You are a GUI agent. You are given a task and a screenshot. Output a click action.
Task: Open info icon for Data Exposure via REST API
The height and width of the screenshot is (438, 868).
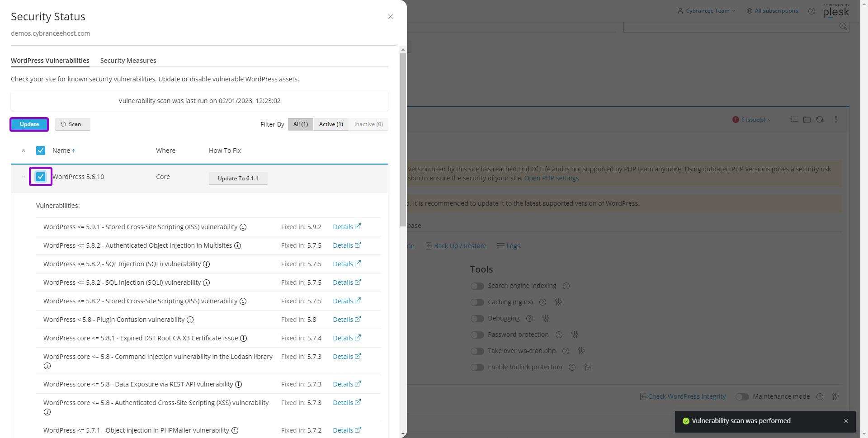tap(238, 385)
